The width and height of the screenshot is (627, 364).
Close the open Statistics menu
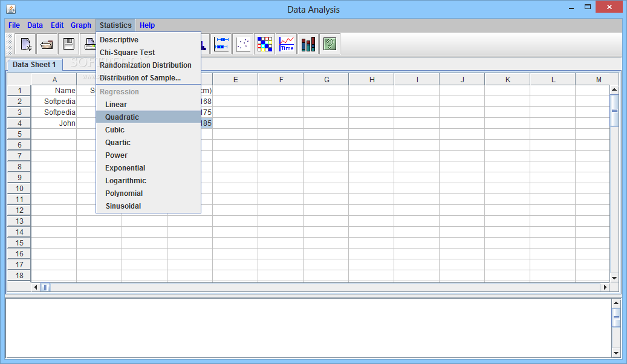pos(115,25)
